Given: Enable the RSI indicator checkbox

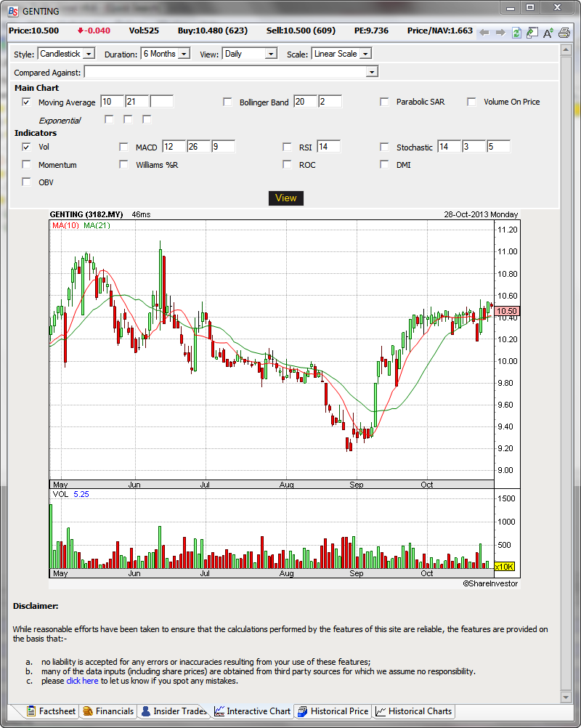Looking at the screenshot, I should 287,147.
